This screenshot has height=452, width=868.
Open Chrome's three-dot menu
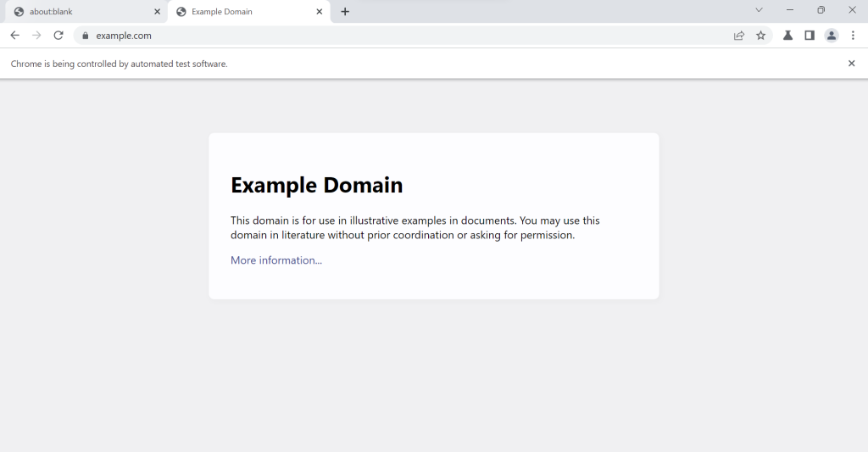(x=853, y=36)
